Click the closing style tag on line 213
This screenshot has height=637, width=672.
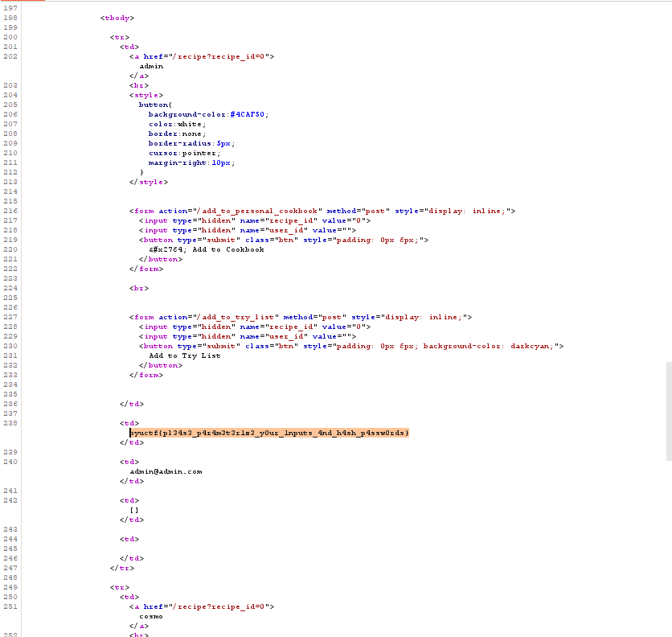click(149, 182)
